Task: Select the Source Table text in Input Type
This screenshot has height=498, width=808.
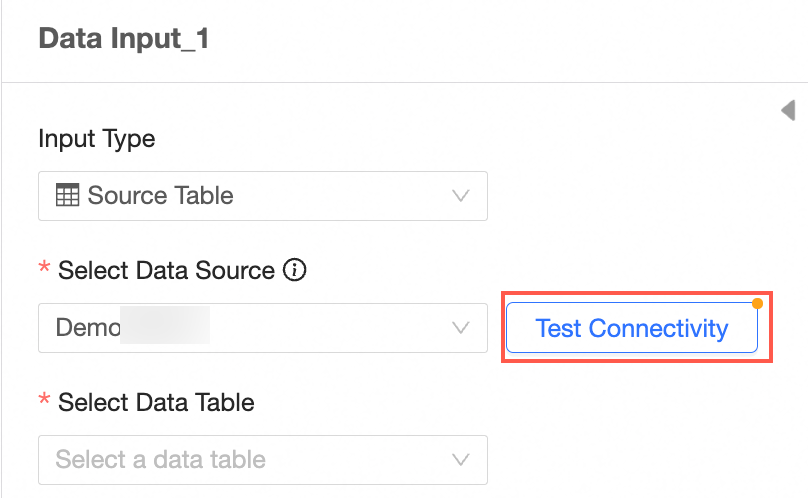Action: click(x=161, y=195)
